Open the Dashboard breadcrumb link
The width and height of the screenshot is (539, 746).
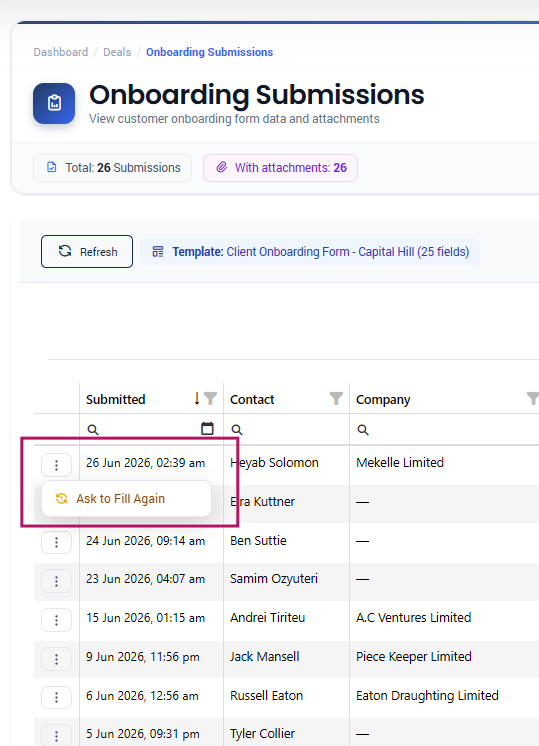[60, 52]
